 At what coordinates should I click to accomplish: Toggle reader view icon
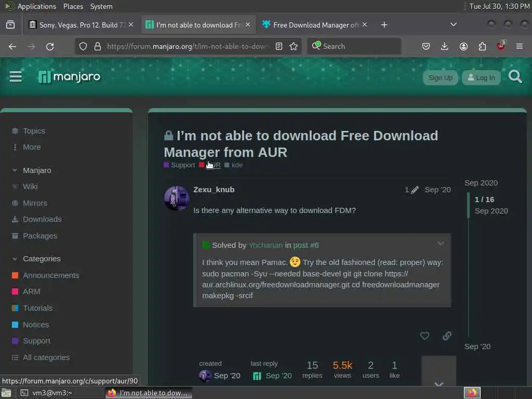click(279, 46)
